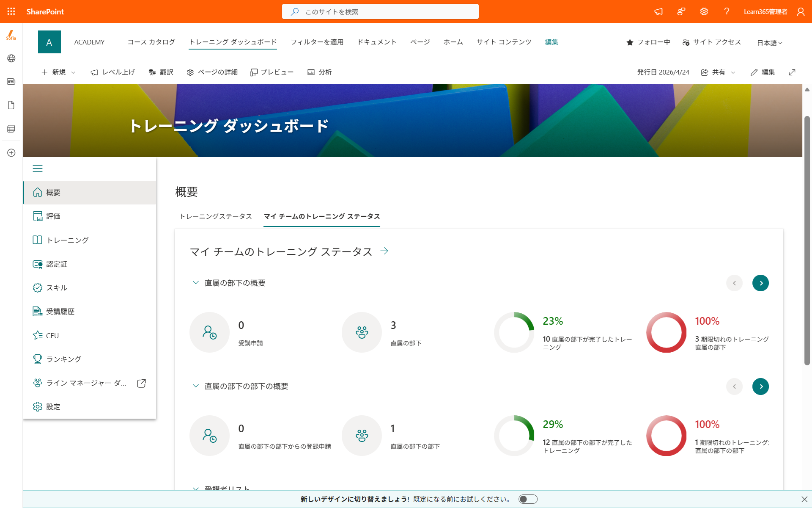Click the Sofia logo in left rail
Viewport: 812px width, 508px height.
(11, 35)
